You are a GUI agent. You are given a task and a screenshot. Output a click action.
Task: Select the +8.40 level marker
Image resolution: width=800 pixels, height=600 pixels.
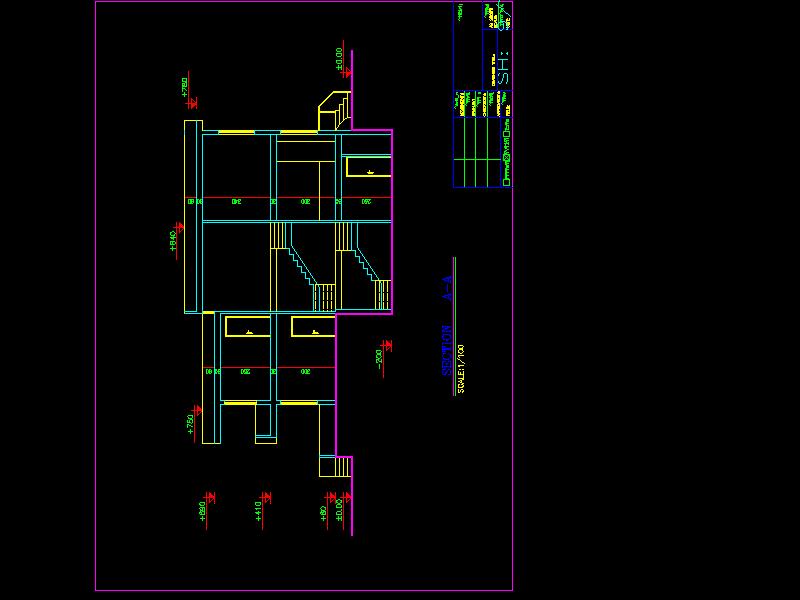pyautogui.click(x=176, y=241)
